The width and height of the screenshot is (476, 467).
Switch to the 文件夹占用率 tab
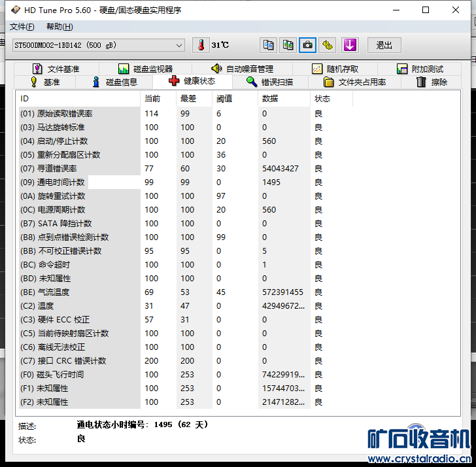pos(354,82)
